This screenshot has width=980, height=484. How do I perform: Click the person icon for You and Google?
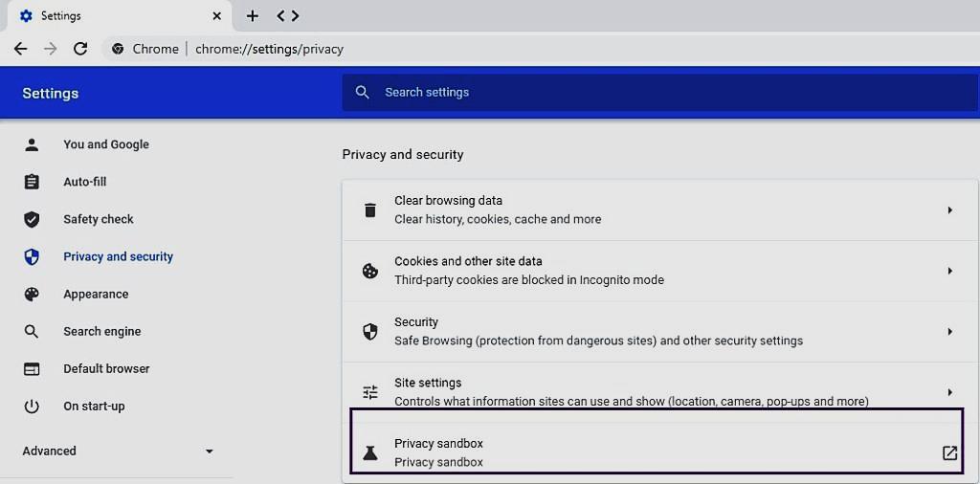[x=32, y=144]
